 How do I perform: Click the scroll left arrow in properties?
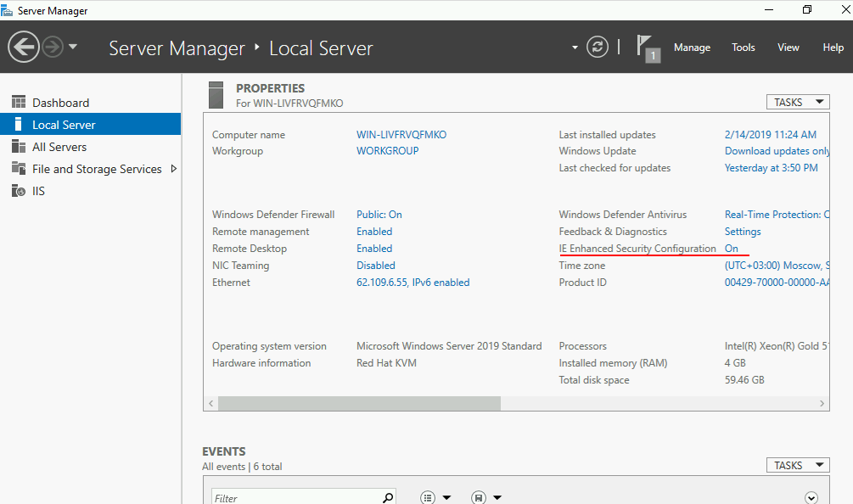tap(211, 403)
